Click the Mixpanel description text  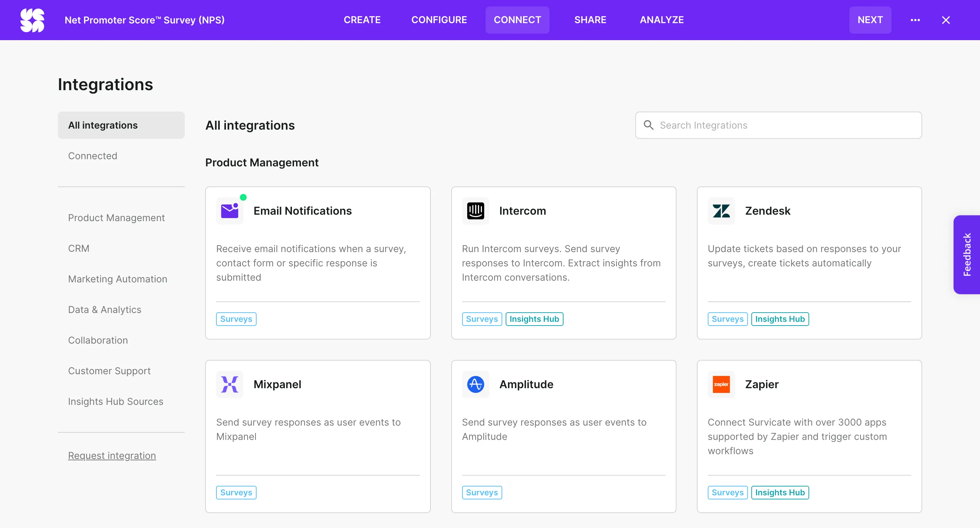[309, 429]
